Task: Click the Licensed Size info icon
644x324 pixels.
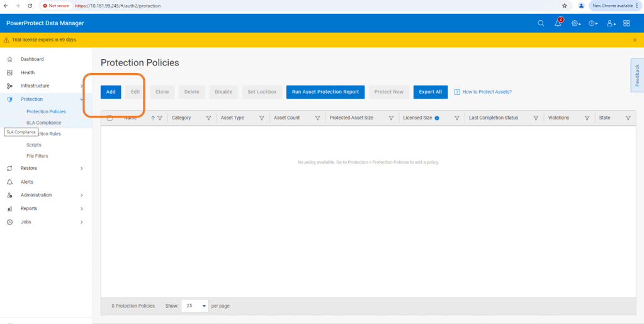Action: click(437, 118)
